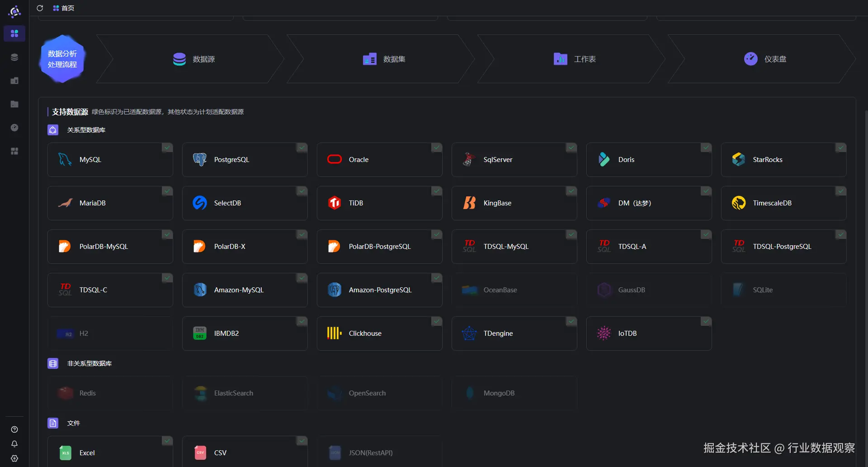Click the dimmed OpenSearch label

367,393
